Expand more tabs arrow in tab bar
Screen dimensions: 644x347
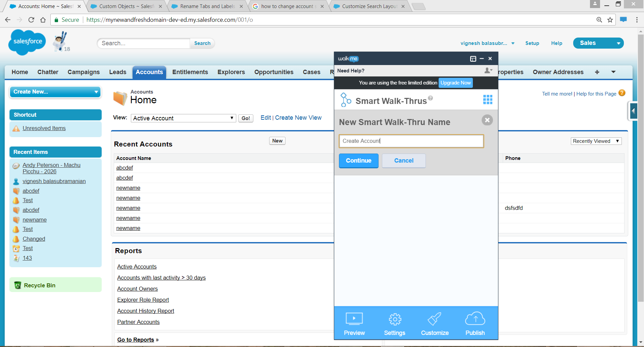coord(613,72)
